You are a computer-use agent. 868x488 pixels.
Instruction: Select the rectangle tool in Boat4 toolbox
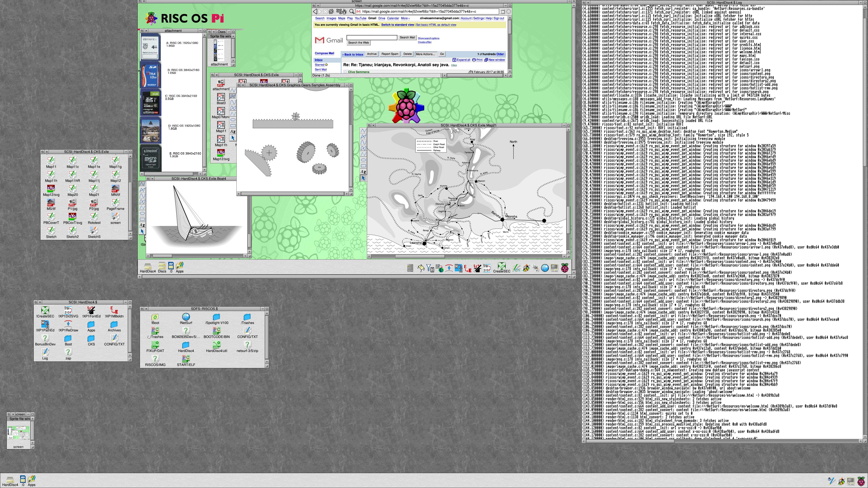click(142, 219)
